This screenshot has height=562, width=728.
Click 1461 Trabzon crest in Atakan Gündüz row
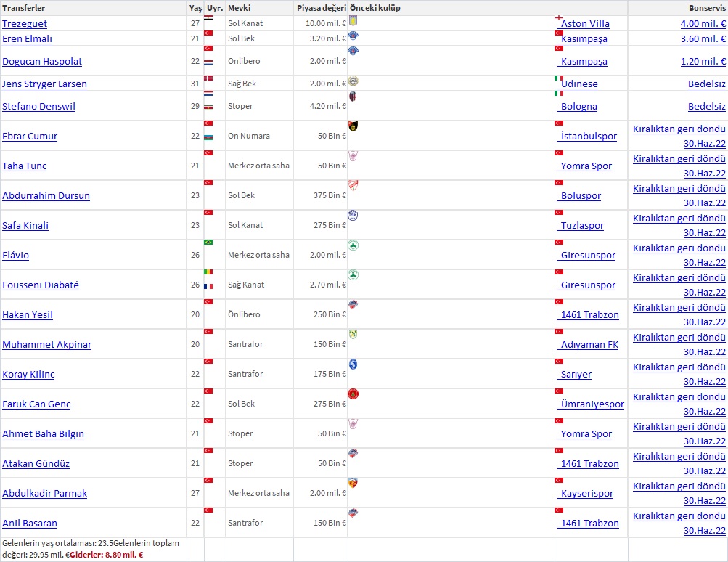tap(353, 453)
